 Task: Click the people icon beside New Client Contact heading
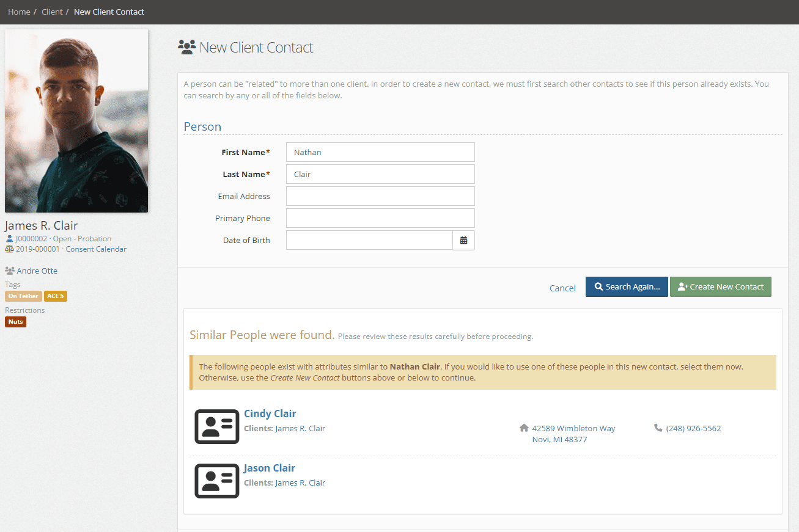point(186,46)
